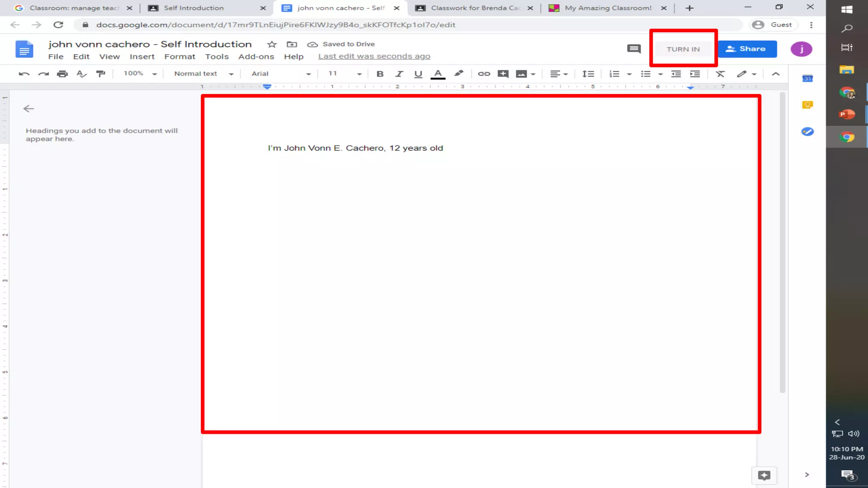868x488 pixels.
Task: Click the blue Share button
Action: click(x=747, y=49)
